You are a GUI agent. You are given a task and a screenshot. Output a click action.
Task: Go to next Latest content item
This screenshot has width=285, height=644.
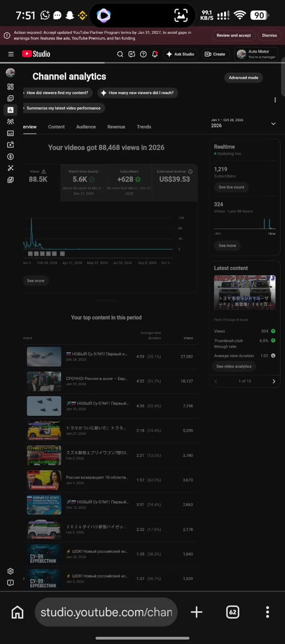(x=274, y=381)
